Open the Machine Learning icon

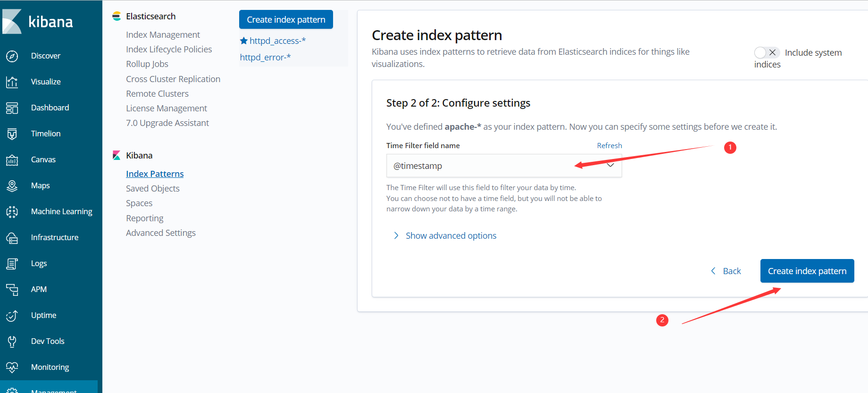coord(12,212)
